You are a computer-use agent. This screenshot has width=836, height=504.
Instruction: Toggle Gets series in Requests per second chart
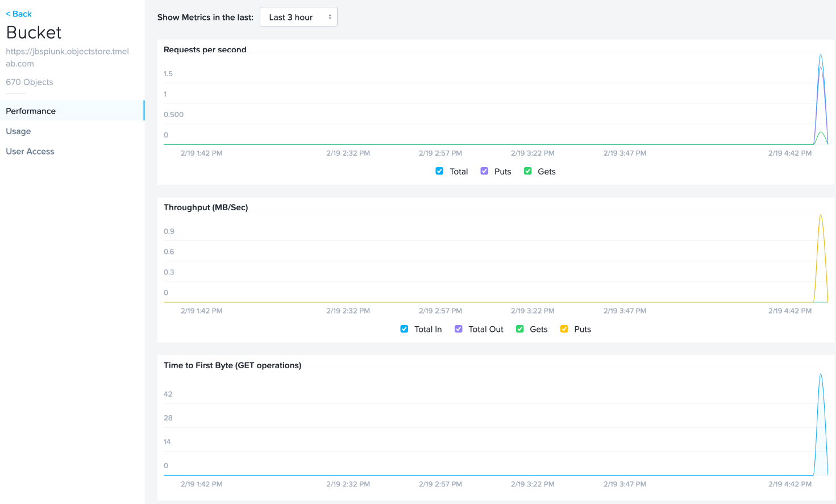point(528,171)
